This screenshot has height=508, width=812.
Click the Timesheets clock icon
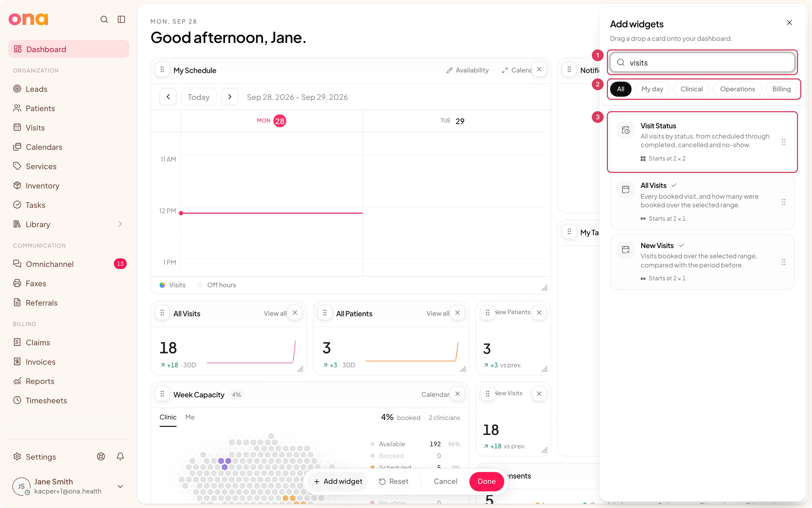click(17, 400)
